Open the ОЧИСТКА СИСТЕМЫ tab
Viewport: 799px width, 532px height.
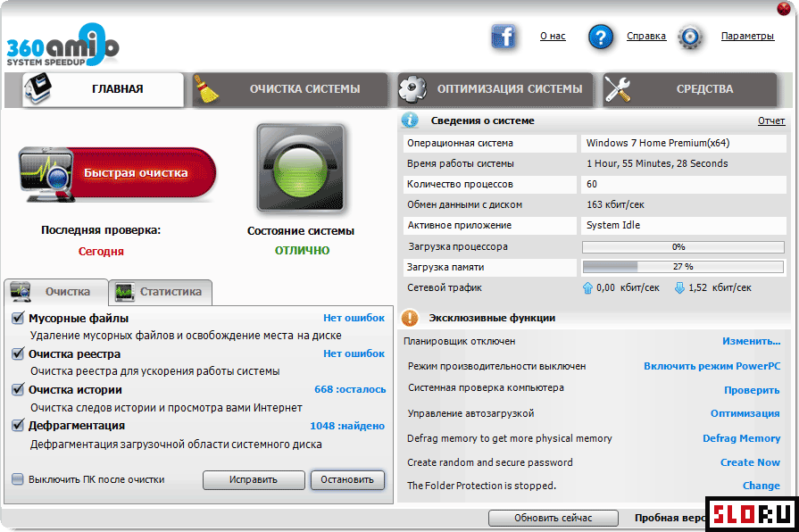[x=290, y=89]
